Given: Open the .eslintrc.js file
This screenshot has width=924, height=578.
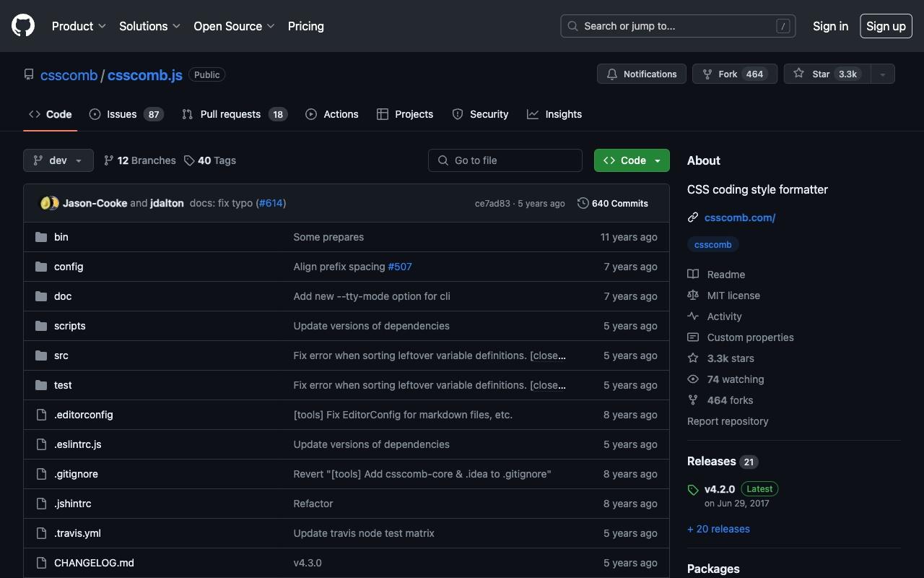Looking at the screenshot, I should tap(78, 444).
